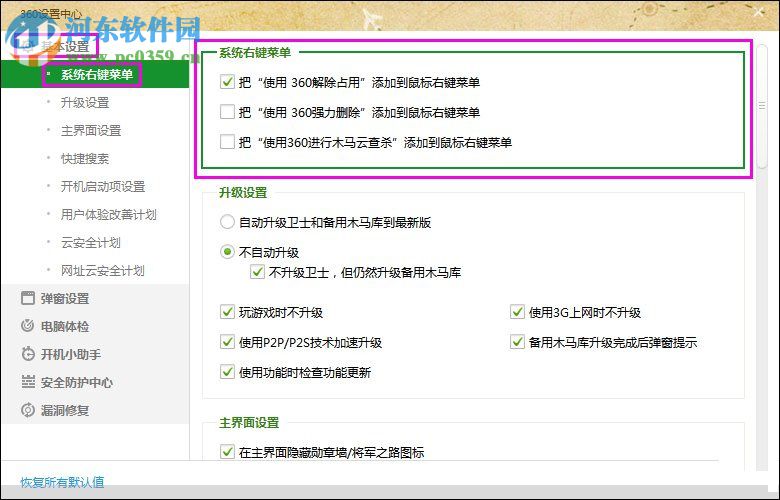Toggle 使用3G上网时不升级 checkbox
This screenshot has height=500, width=780.
point(517,312)
